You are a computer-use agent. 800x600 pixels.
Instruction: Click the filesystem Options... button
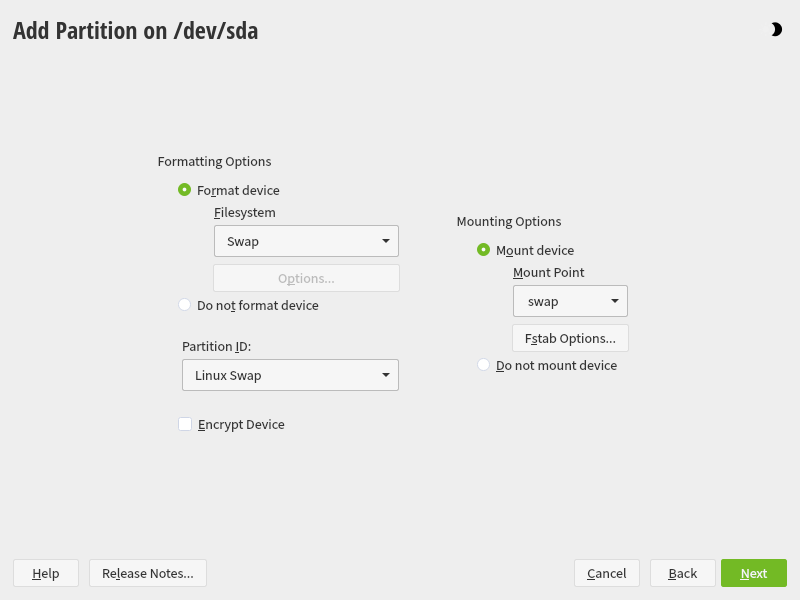tap(306, 278)
